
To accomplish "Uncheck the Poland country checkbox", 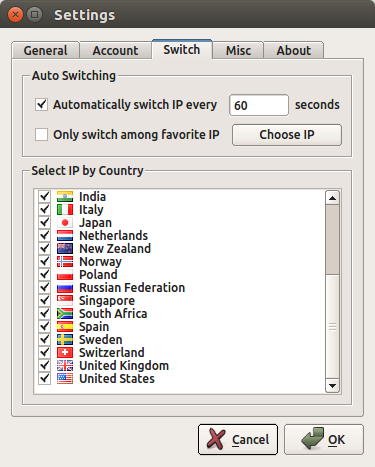I will (x=44, y=275).
